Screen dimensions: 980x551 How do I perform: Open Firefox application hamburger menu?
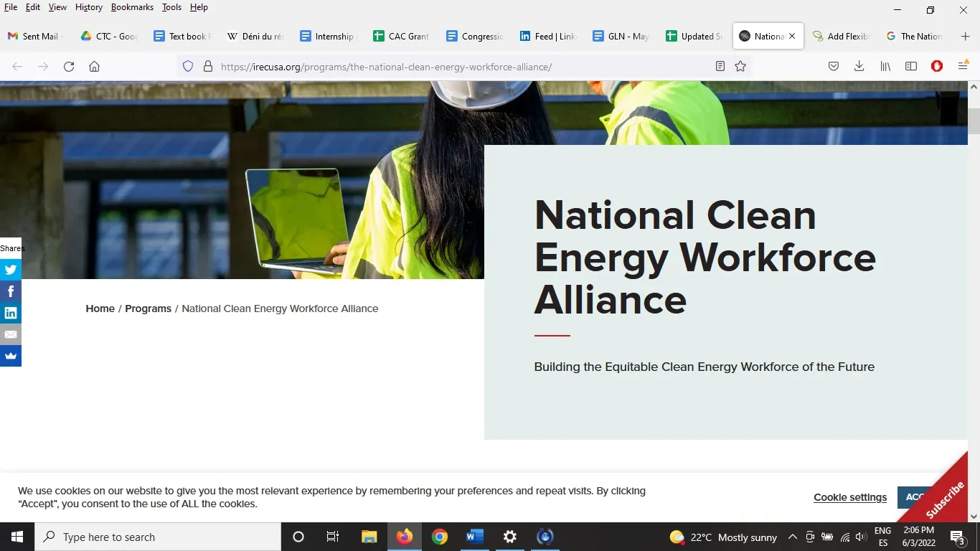coord(963,67)
